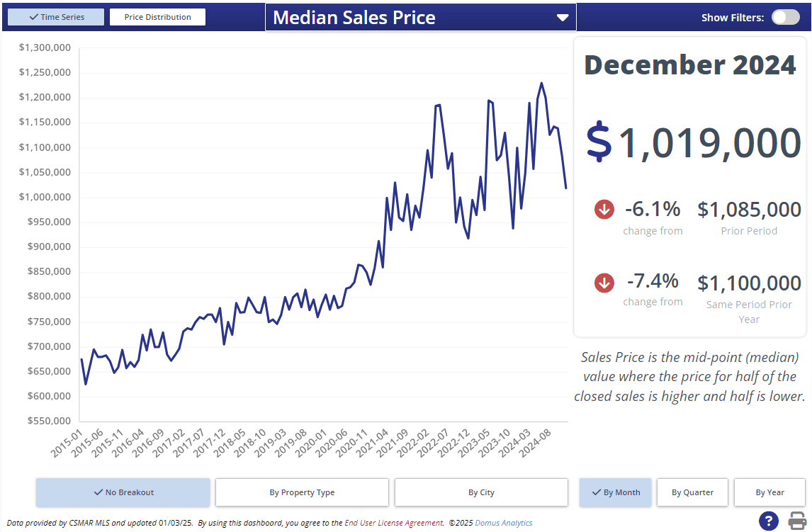The image size is (812, 532).
Task: Click the large blue dollar sign symbol
Action: click(599, 142)
